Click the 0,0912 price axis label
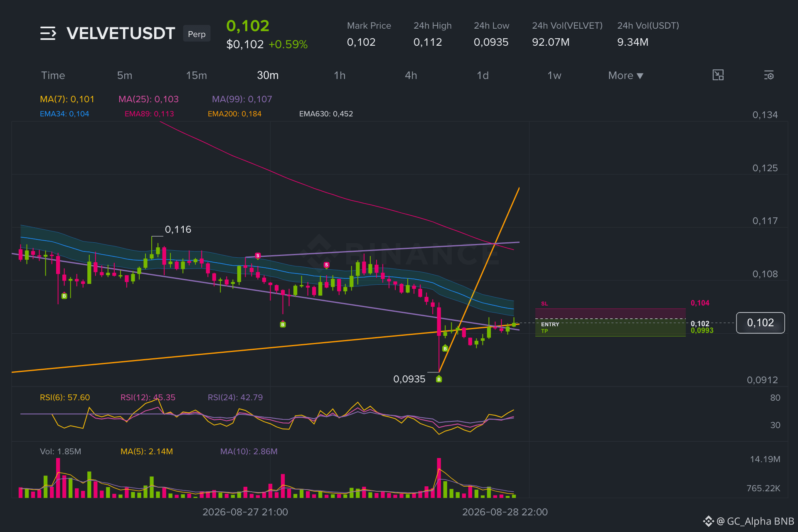The width and height of the screenshot is (798, 532). (x=762, y=380)
